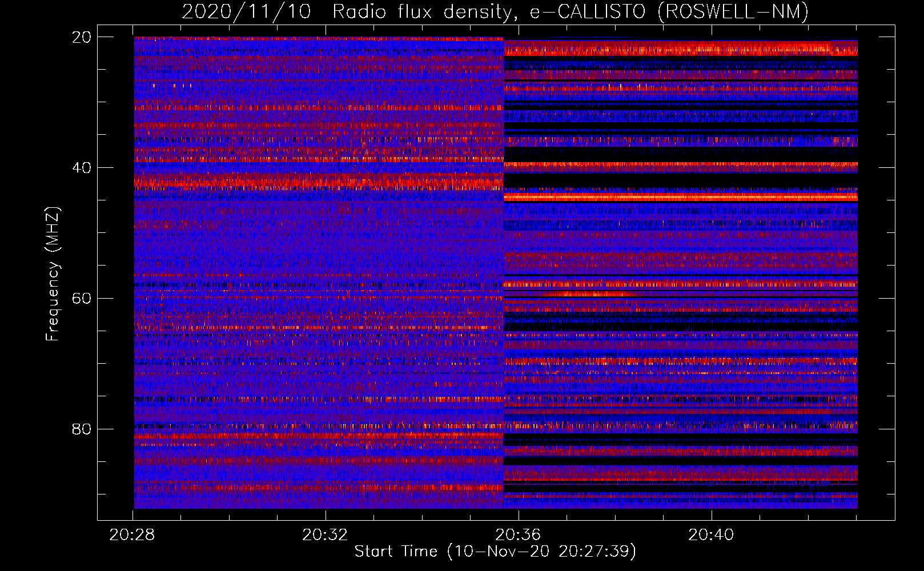Click the '20:32' time tick label

326,535
